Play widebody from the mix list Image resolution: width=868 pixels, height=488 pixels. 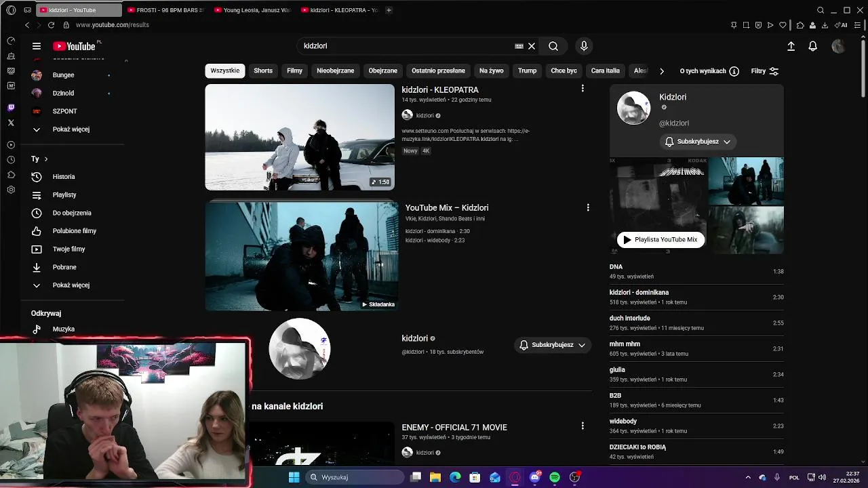click(696, 426)
